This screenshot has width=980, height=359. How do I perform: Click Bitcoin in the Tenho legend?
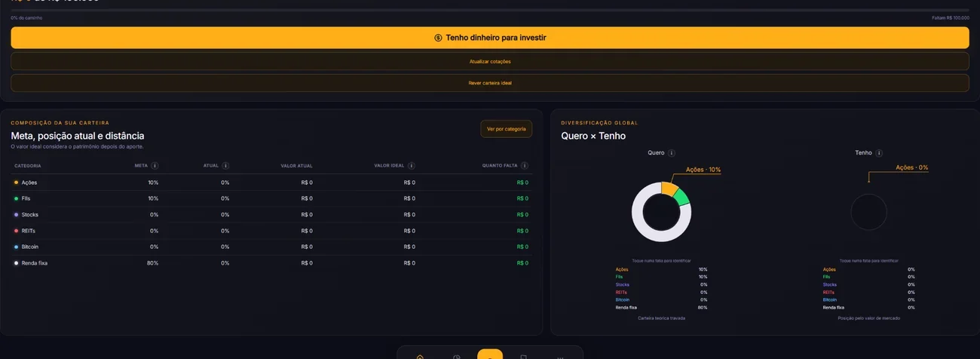pyautogui.click(x=830, y=299)
